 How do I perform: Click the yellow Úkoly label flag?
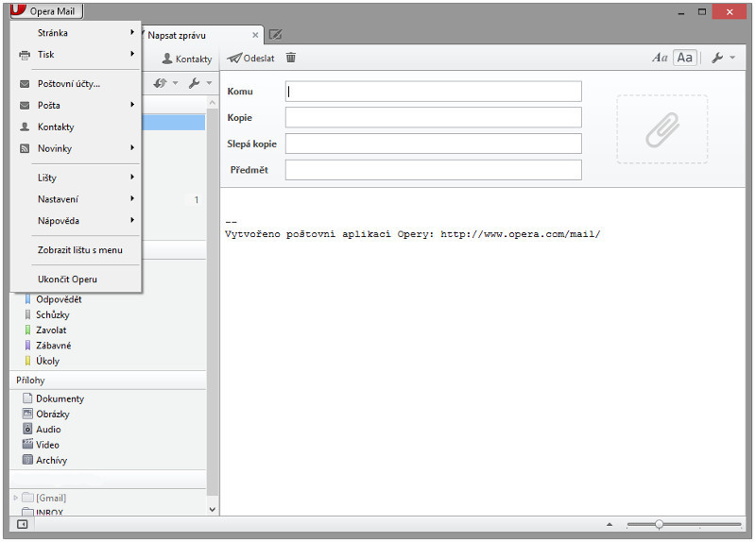click(27, 361)
